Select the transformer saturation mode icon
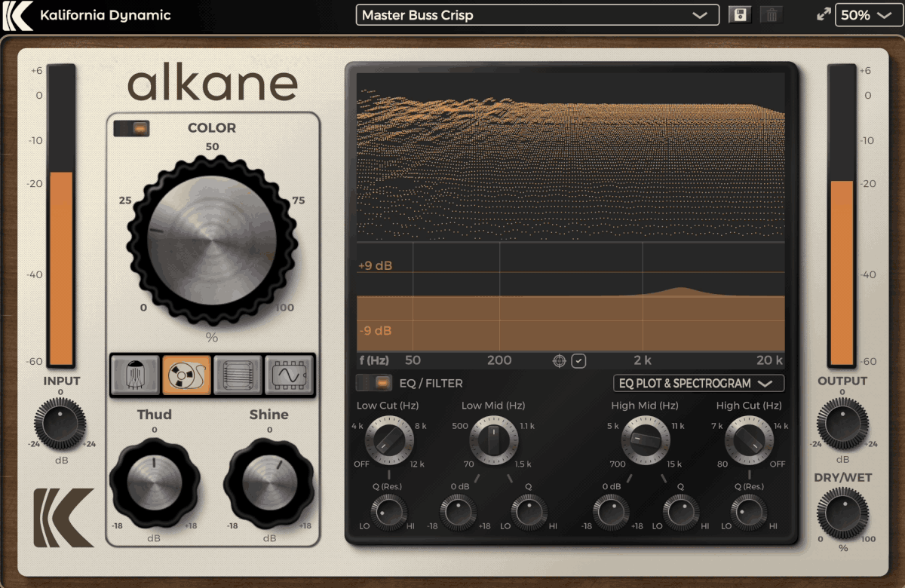 pos(238,375)
